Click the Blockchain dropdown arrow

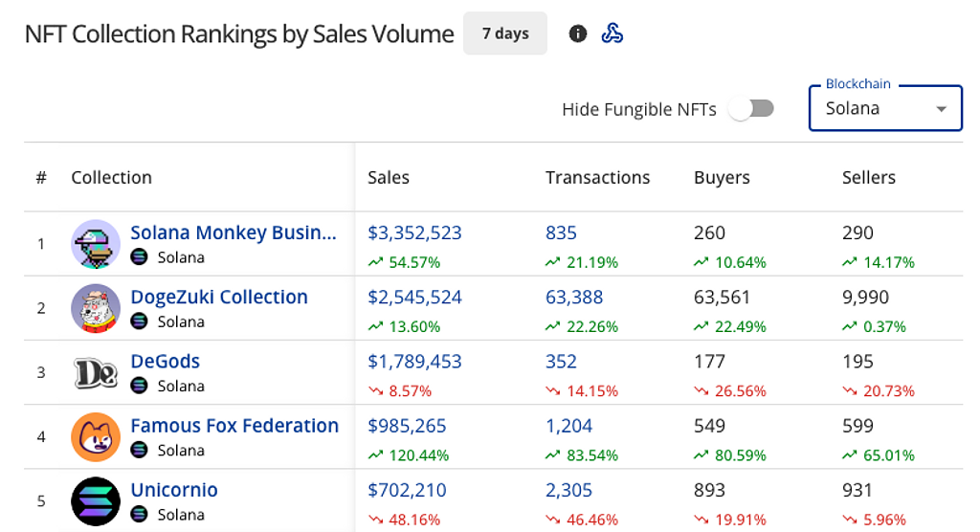click(x=941, y=109)
